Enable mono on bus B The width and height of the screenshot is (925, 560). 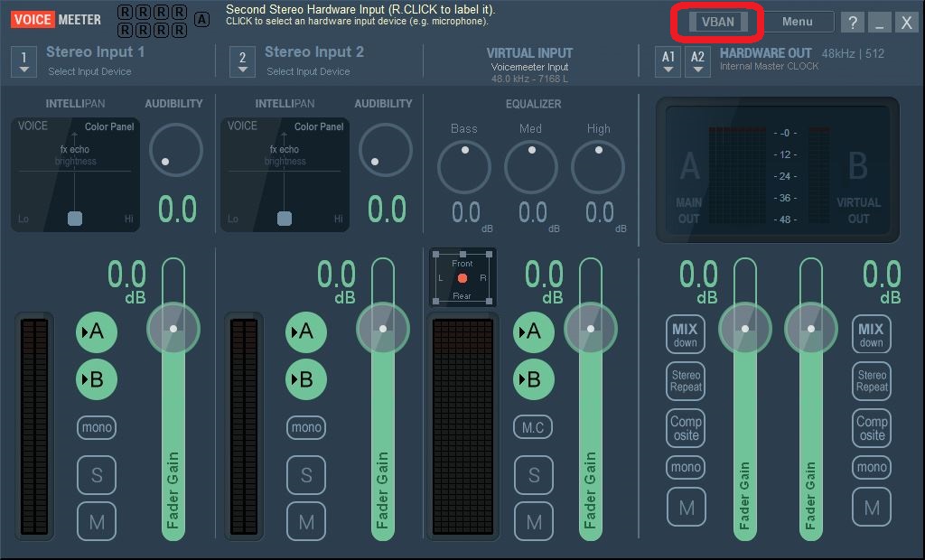872,467
